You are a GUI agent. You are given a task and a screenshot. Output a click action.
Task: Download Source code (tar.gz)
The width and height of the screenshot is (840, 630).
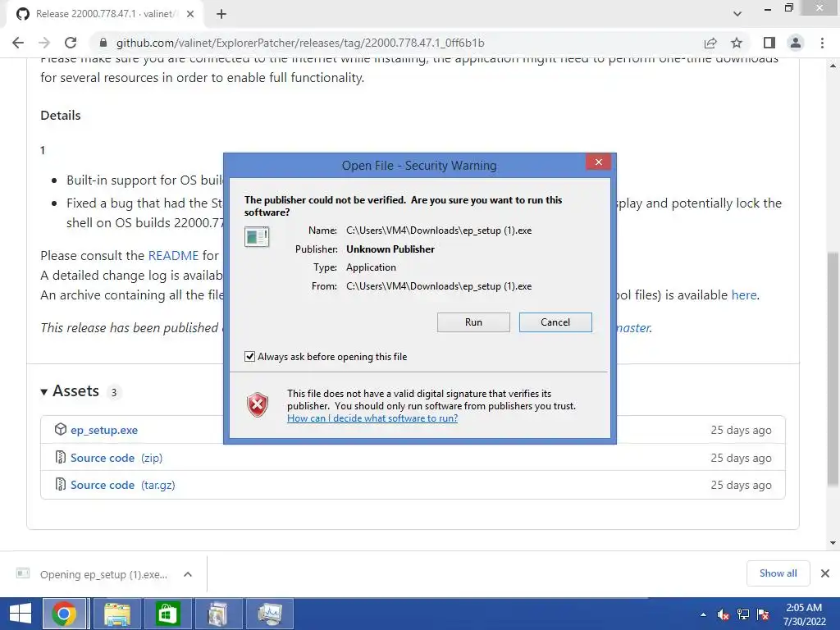[123, 485]
